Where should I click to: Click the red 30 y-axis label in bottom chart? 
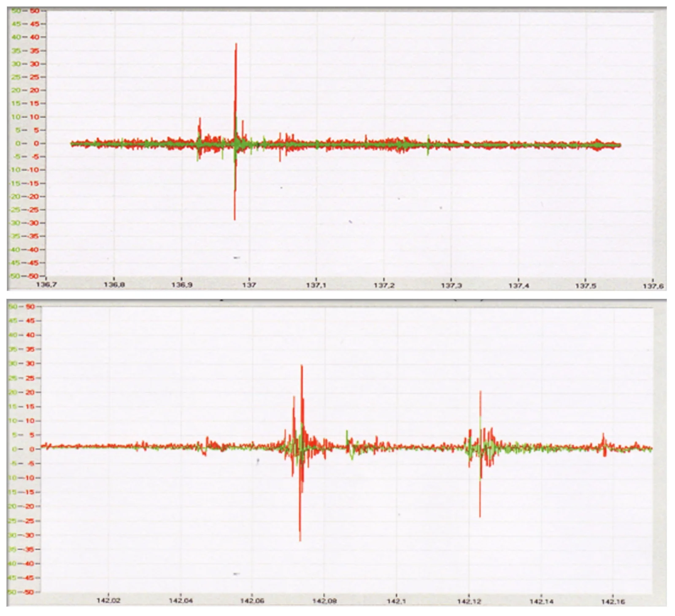pos(30,364)
